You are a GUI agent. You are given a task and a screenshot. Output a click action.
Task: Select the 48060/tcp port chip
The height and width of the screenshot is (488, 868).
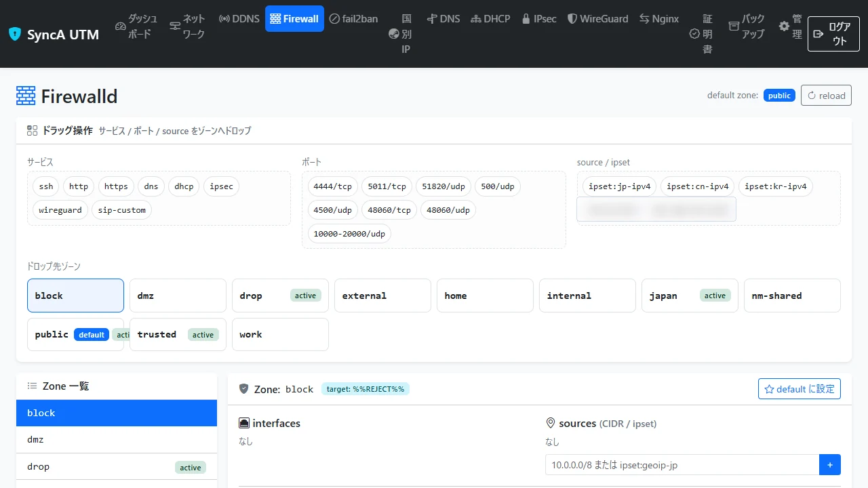(389, 210)
